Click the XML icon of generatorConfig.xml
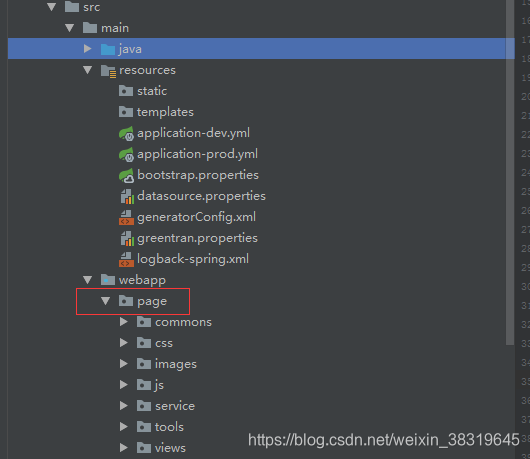Viewport: 530px width, 459px height. point(126,217)
